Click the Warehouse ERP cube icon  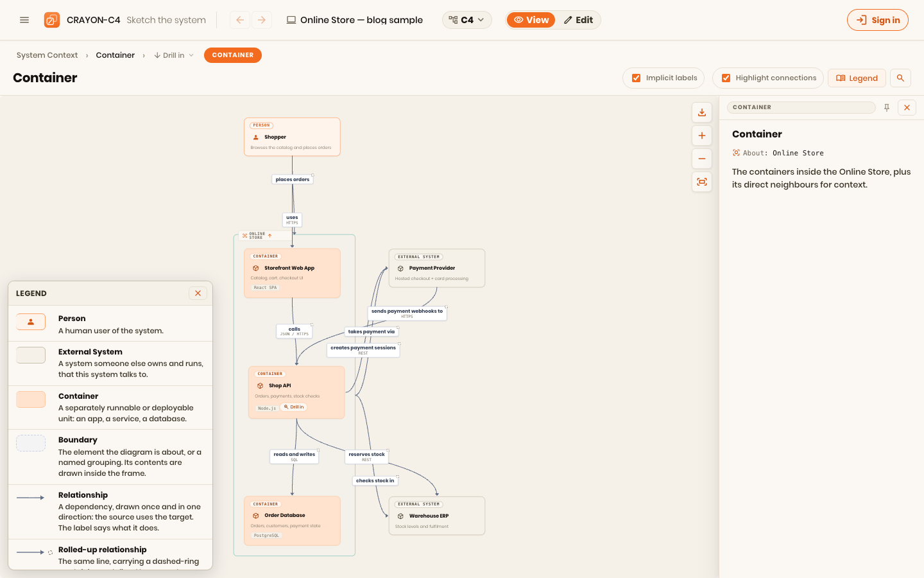coord(400,516)
